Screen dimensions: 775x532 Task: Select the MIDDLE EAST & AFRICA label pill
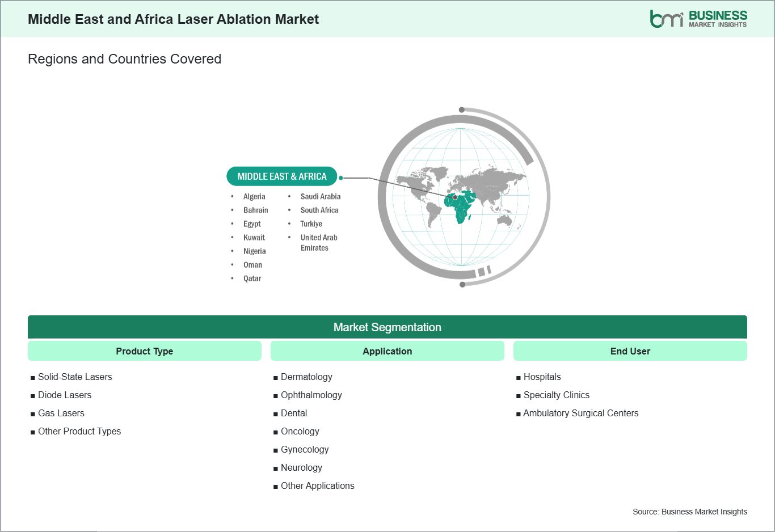point(282,176)
